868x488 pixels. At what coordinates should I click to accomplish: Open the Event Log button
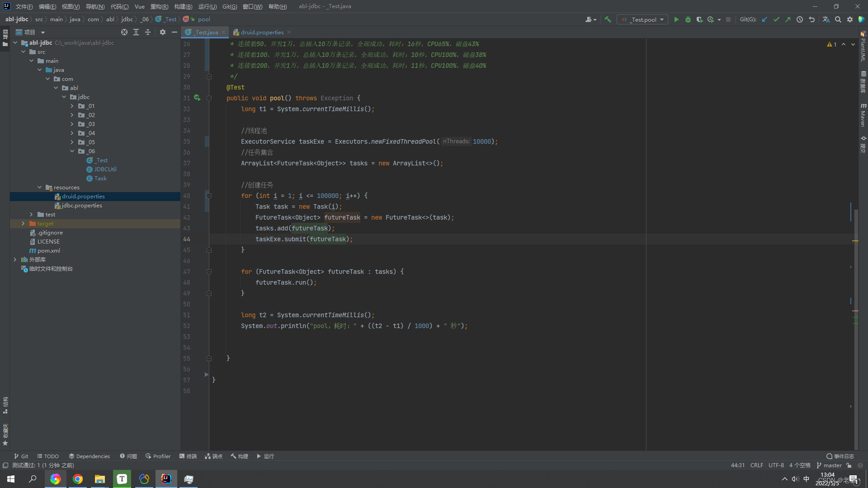pos(840,456)
